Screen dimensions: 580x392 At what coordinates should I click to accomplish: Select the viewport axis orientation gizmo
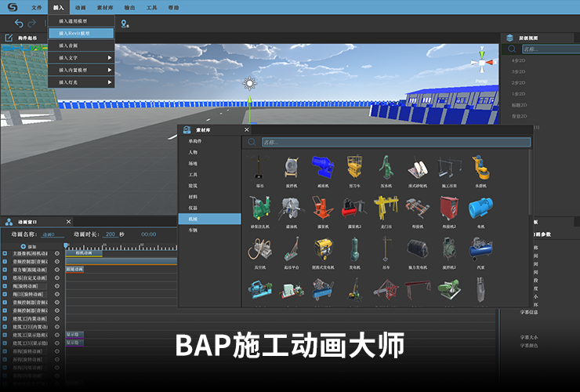(482, 62)
